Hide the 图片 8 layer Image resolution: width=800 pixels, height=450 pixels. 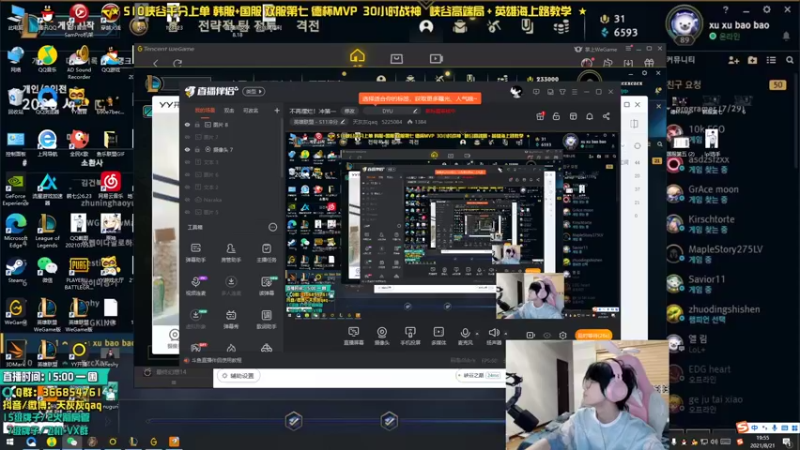[x=187, y=124]
